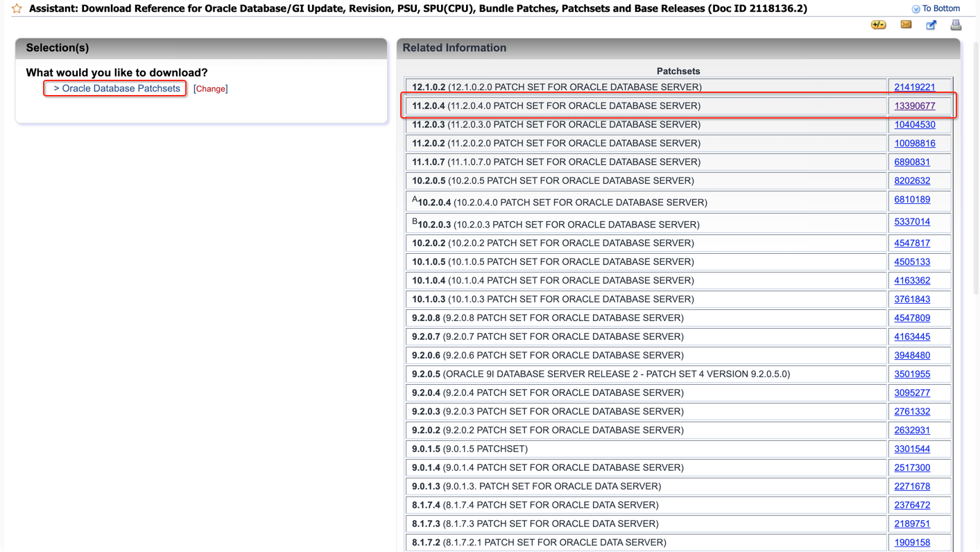Open patch link 10098816
This screenshot has width=980, height=552.
pos(915,143)
